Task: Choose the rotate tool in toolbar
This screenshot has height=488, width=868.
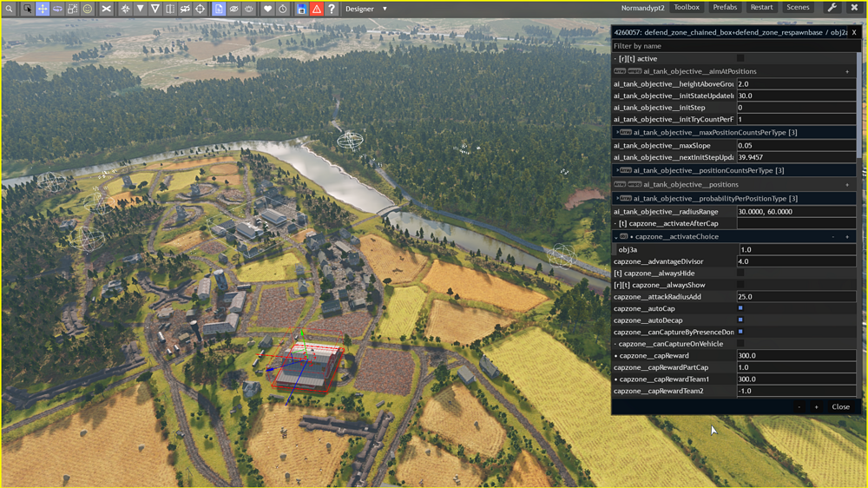Action: coord(57,9)
